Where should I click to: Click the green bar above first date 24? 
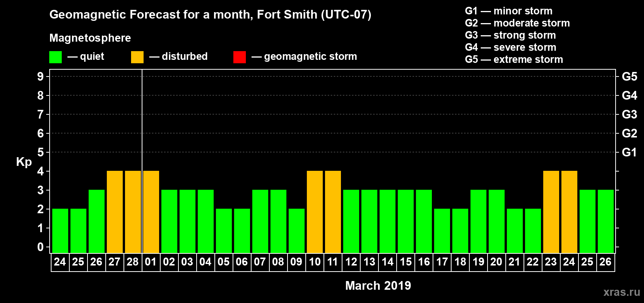click(x=60, y=231)
